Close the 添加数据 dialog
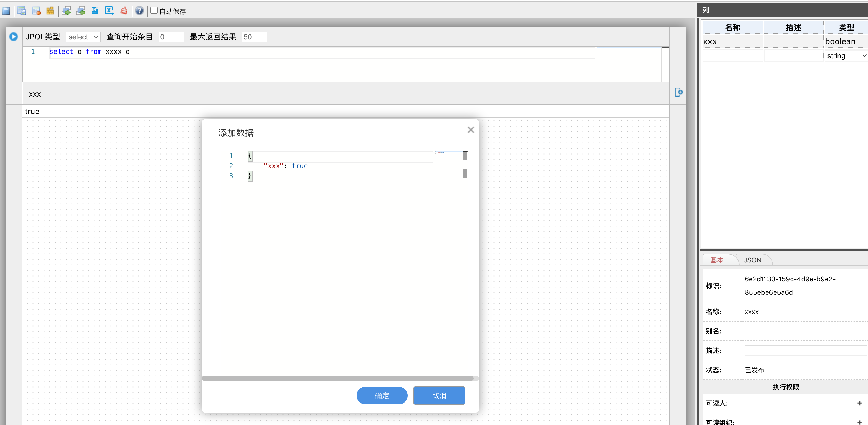Image resolution: width=868 pixels, height=425 pixels. 471,130
